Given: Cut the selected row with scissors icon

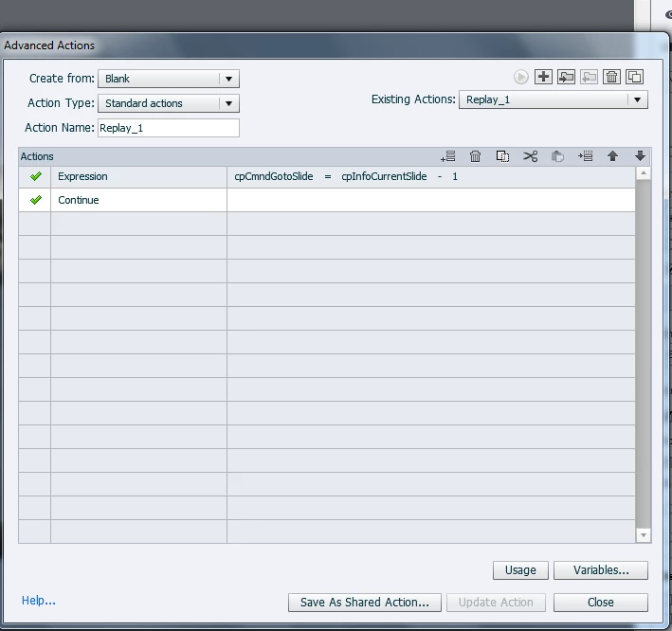Looking at the screenshot, I should pyautogui.click(x=530, y=156).
